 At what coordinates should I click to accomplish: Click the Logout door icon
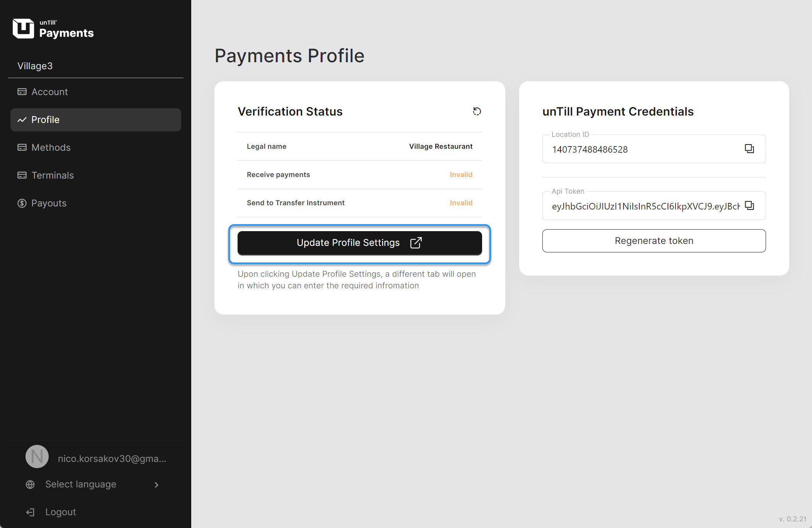click(30, 512)
